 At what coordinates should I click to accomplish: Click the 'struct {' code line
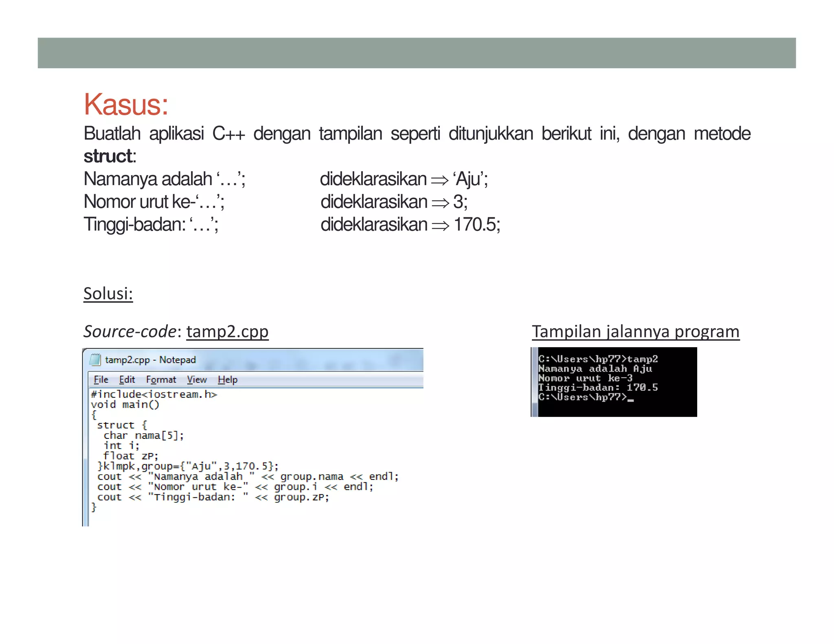(122, 425)
